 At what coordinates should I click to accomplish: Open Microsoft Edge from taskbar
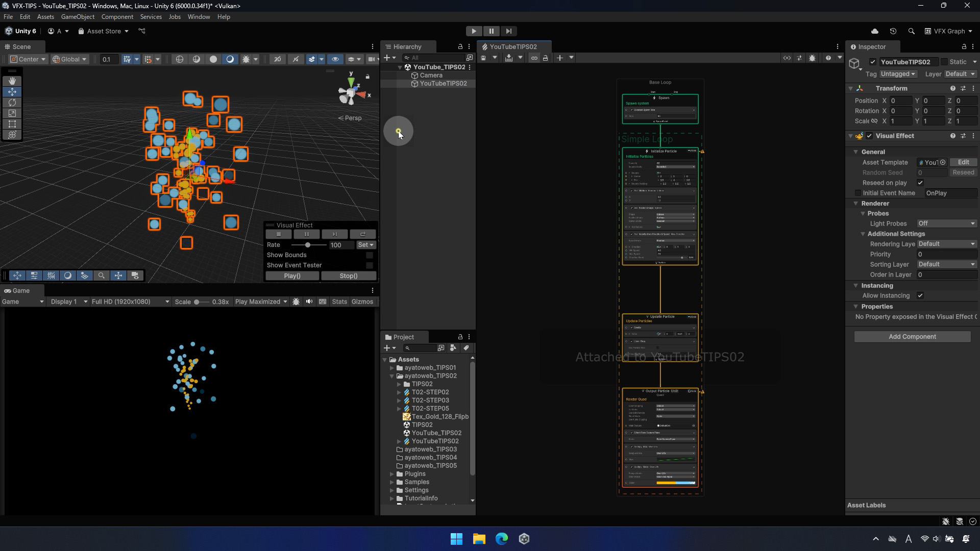501,539
